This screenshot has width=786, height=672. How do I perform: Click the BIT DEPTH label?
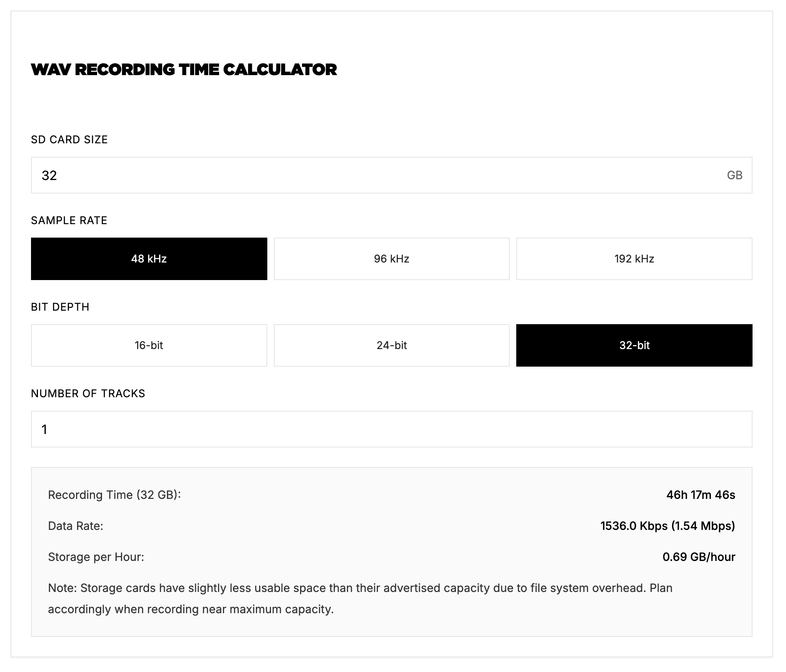click(60, 307)
